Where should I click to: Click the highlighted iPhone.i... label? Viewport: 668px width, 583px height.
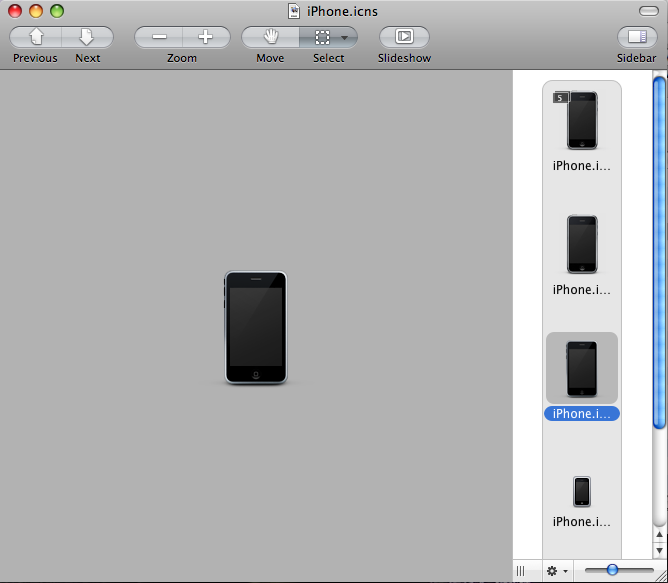click(582, 413)
